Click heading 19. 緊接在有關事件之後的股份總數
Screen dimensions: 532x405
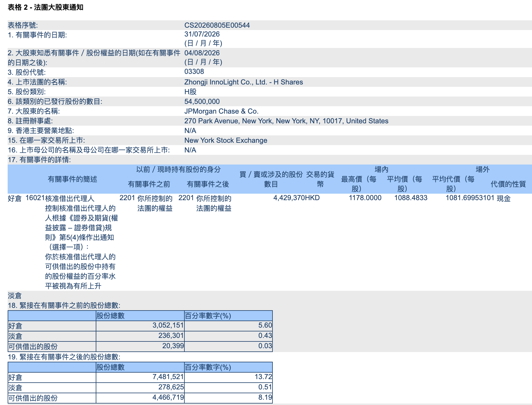tap(64, 357)
